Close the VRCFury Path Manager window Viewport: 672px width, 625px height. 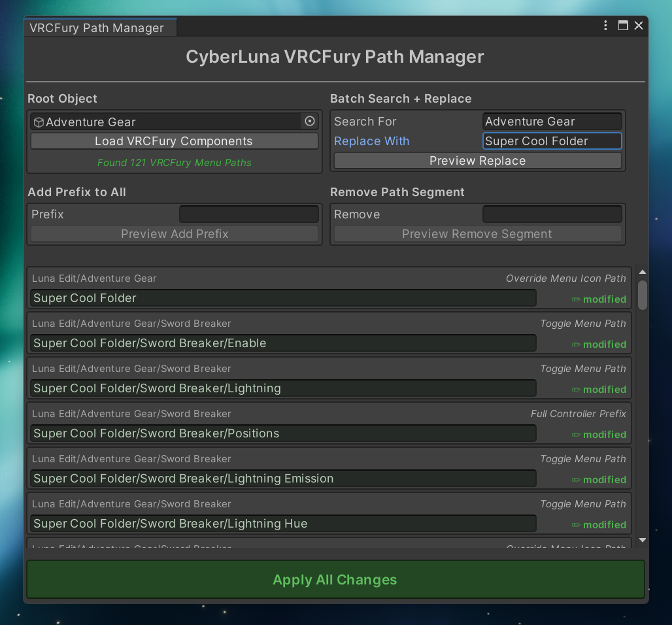(x=639, y=25)
